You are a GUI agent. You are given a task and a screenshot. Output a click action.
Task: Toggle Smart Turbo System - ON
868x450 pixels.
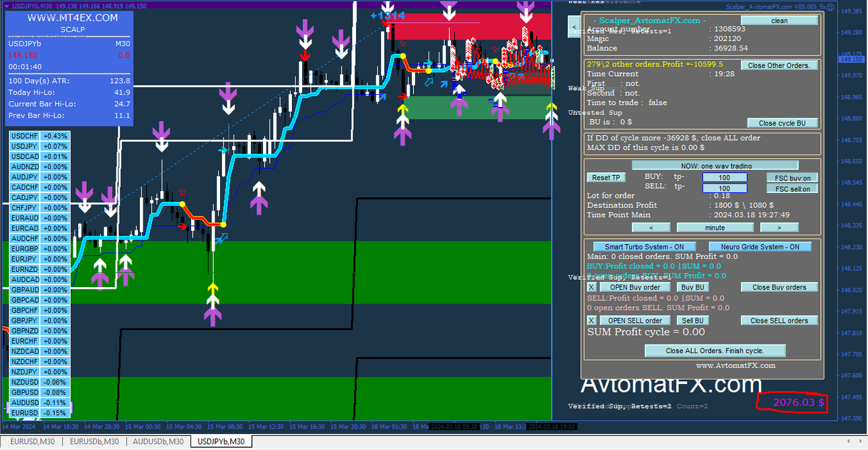645,247
